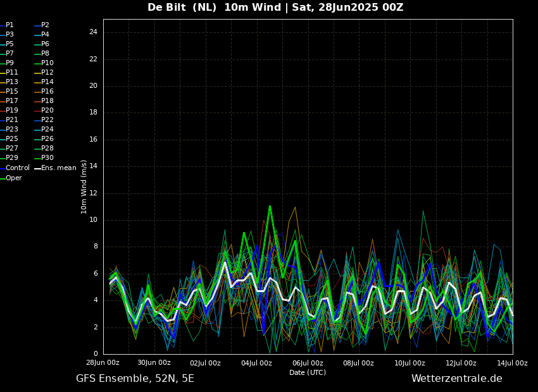The width and height of the screenshot is (538, 392).
Task: Click the 10 y-axis tick label
Action: pos(93,220)
